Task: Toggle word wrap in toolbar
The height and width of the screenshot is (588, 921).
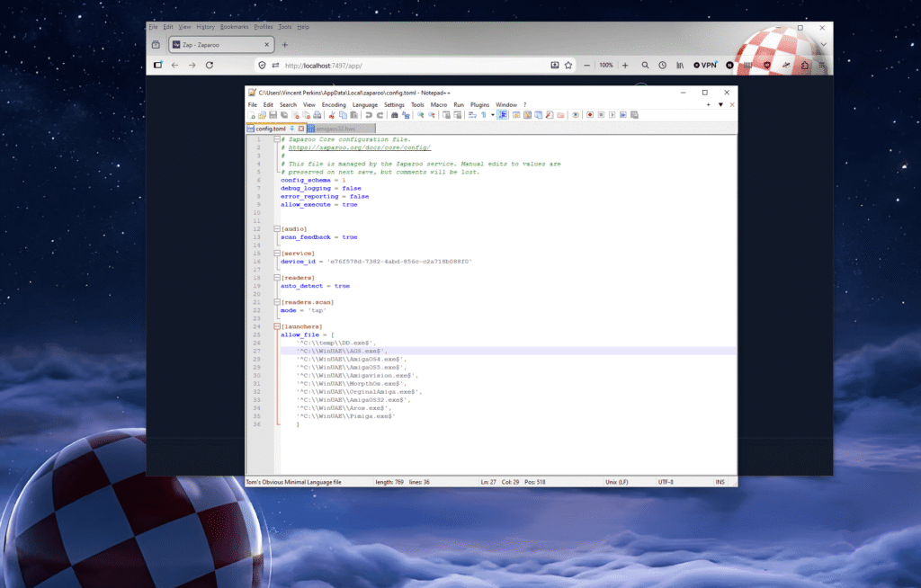Action: [x=472, y=115]
